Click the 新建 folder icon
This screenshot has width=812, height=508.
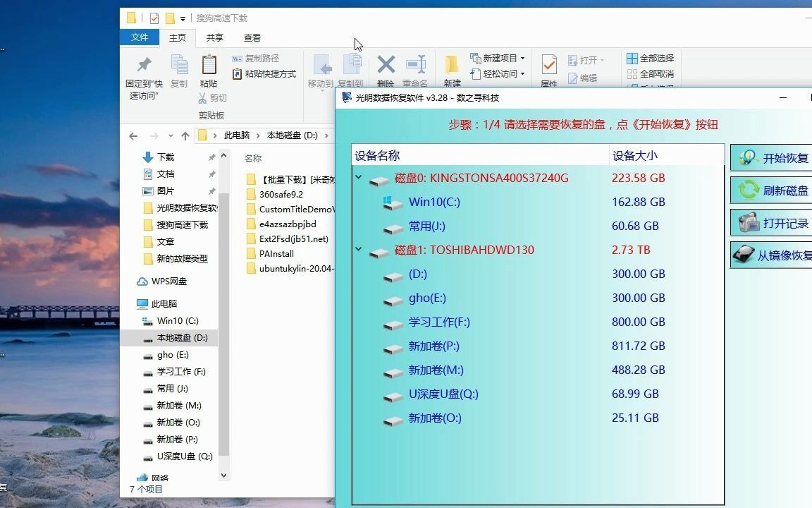point(452,65)
